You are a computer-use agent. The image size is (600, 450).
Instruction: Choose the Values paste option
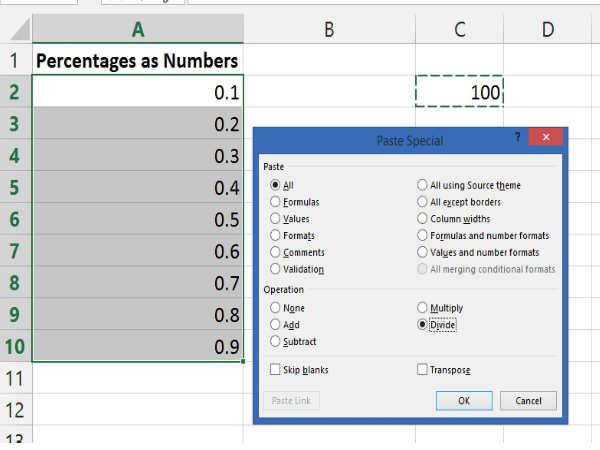pyautogui.click(x=276, y=219)
